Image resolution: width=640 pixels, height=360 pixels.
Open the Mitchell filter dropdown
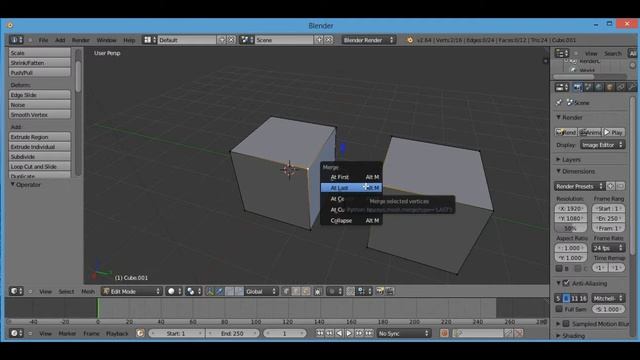608,299
